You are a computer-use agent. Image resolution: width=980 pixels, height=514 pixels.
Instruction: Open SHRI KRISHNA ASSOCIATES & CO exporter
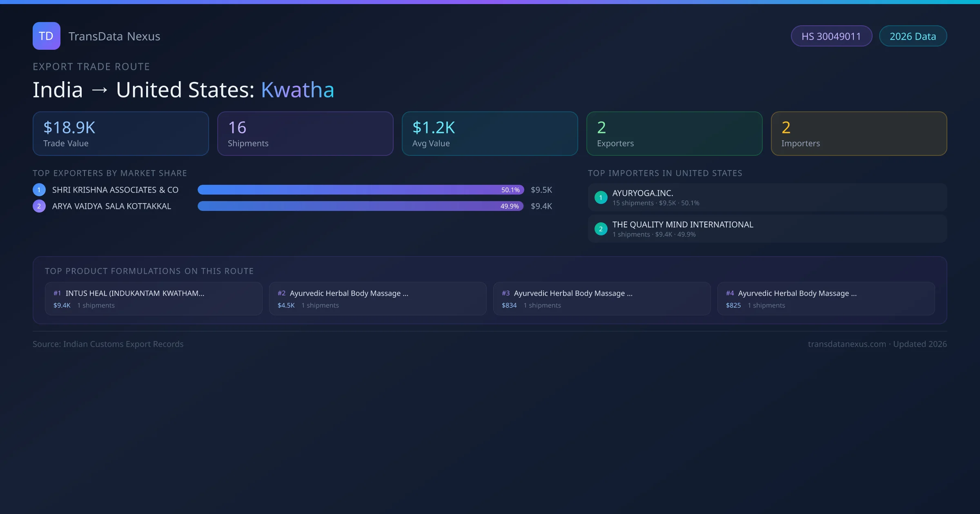click(115, 190)
